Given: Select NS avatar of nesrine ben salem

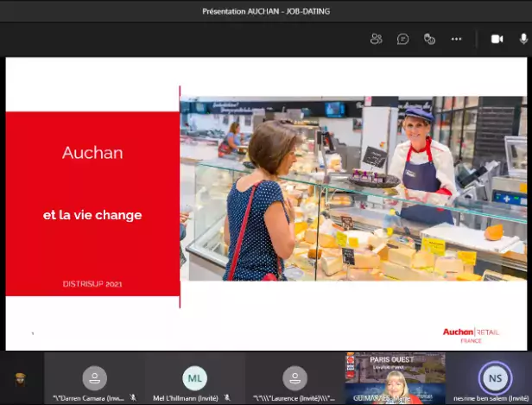Looking at the screenshot, I should pyautogui.click(x=495, y=378).
